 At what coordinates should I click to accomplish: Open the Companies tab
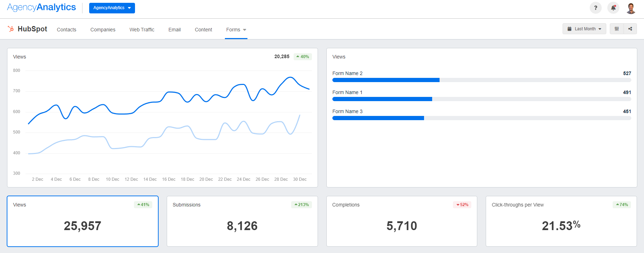tap(103, 30)
